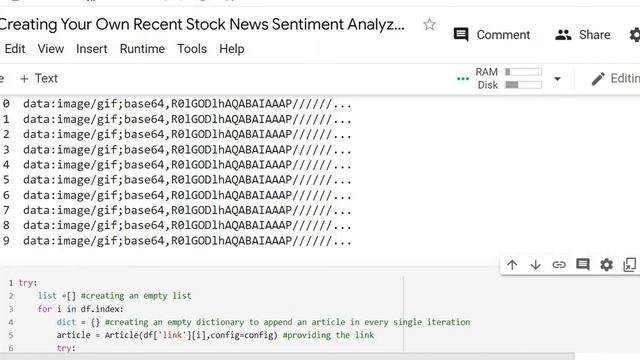
Task: Click the horizontal scrollbar at bottom
Action: pyautogui.click(x=286, y=357)
